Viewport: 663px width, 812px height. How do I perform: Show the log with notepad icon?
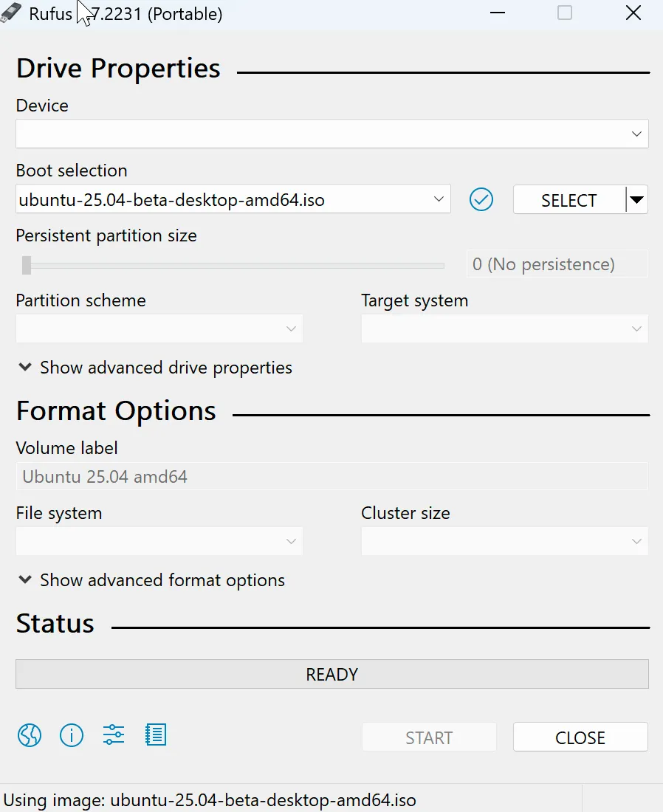click(x=156, y=734)
